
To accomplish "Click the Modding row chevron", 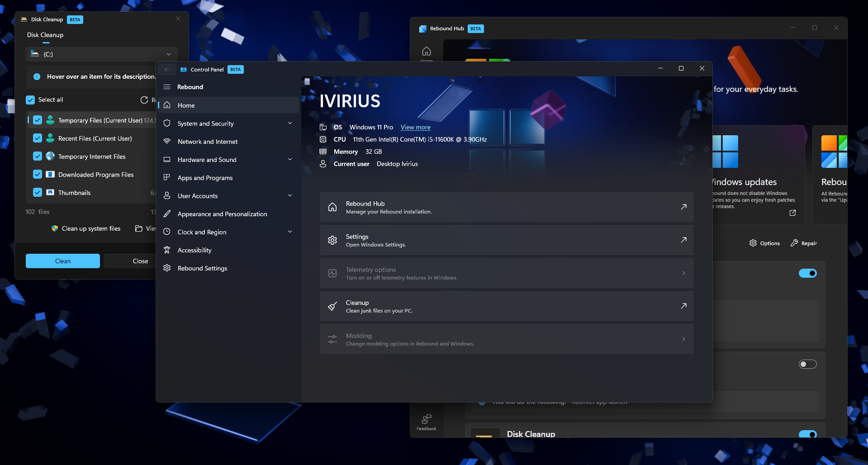I will [x=683, y=339].
